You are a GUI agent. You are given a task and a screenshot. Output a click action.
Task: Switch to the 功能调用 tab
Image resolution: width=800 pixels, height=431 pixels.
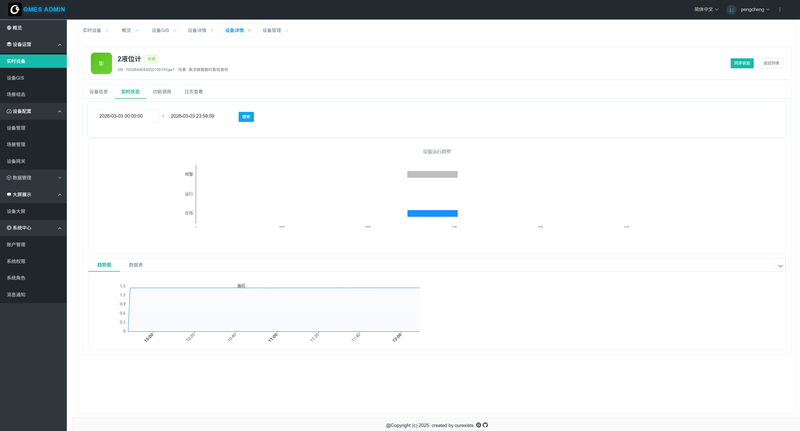click(162, 92)
